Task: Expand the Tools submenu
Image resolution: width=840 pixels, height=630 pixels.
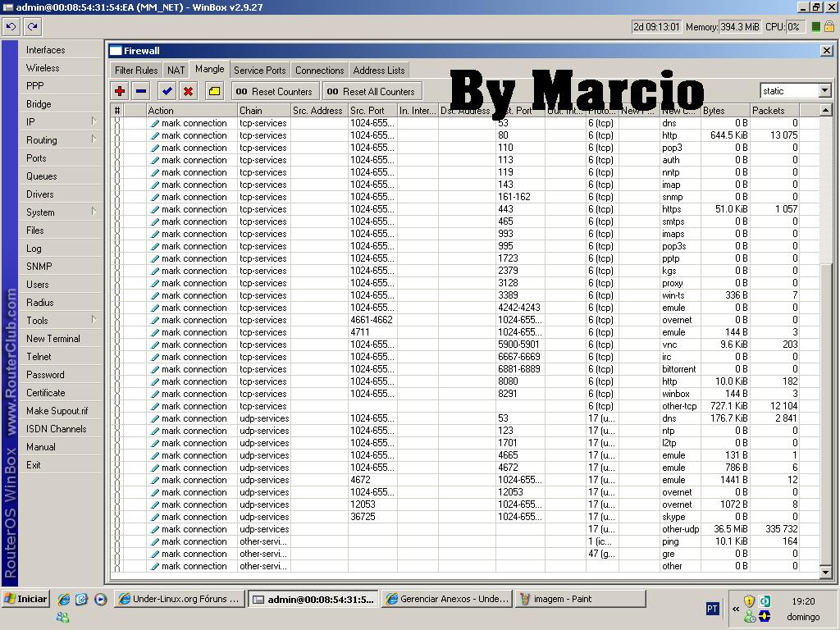Action: pos(94,319)
